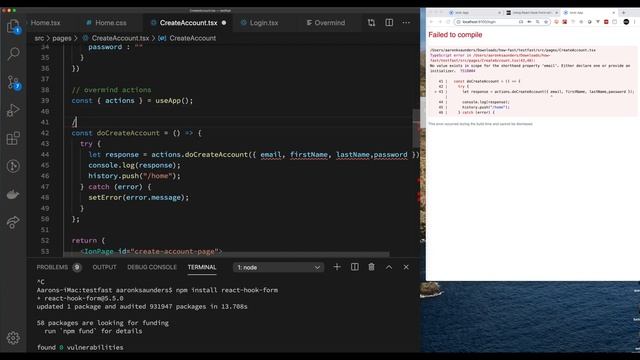This screenshot has width=640, height=360.
Task: Close the terminal panel
Action: [406, 267]
